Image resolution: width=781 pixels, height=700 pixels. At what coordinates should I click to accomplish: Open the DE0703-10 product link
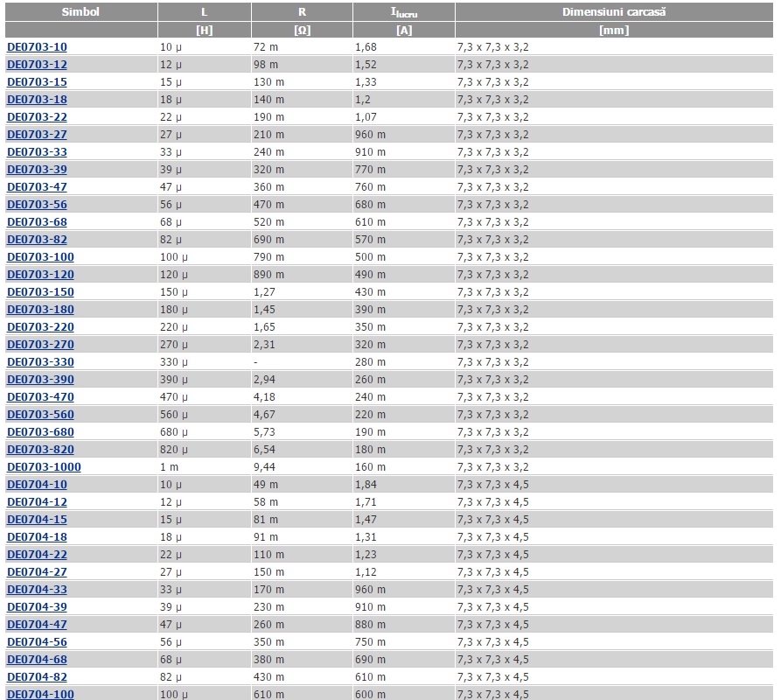point(37,47)
